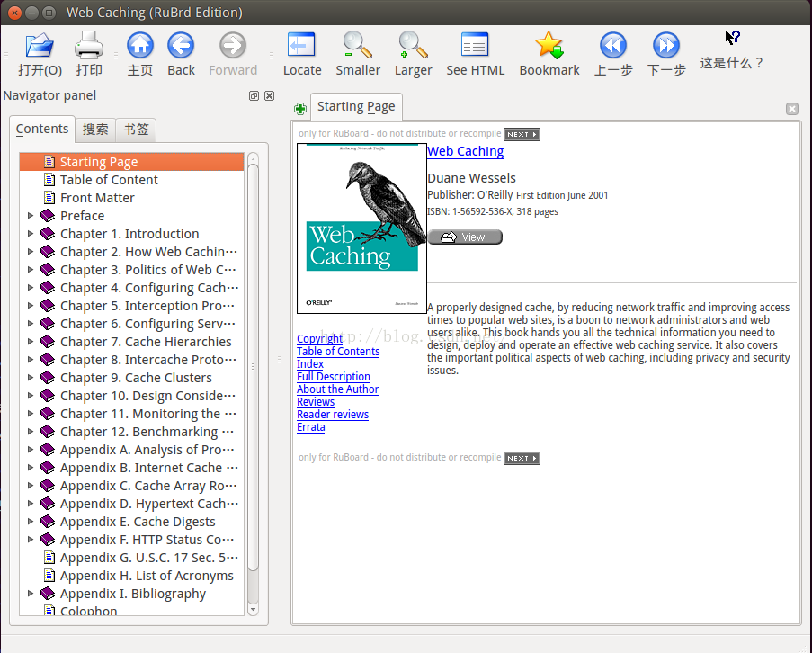812x653 pixels.
Task: Go to the home page 主页
Action: tap(139, 54)
